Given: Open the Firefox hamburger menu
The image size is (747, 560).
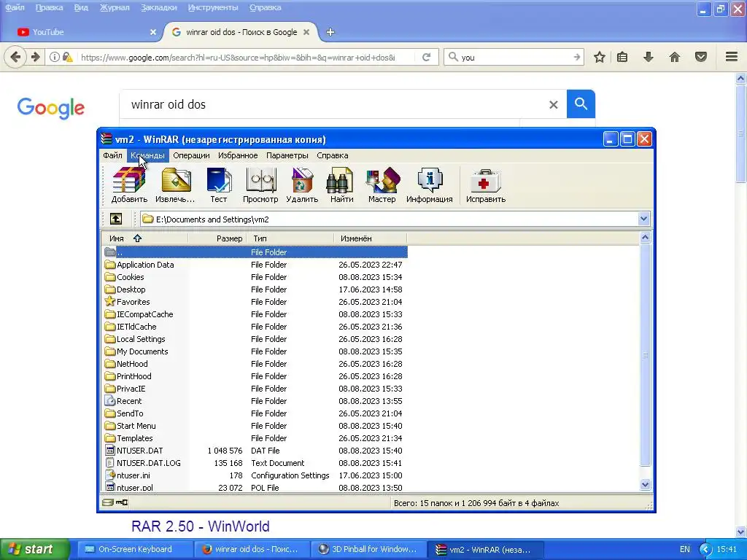Looking at the screenshot, I should [732, 57].
